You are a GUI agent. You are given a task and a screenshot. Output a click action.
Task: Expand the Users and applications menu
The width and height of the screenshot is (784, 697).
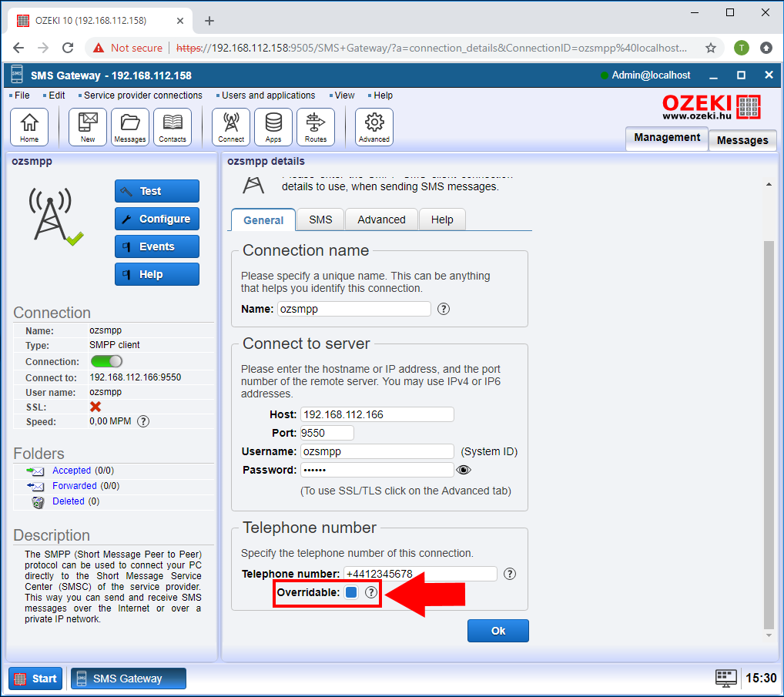268,96
